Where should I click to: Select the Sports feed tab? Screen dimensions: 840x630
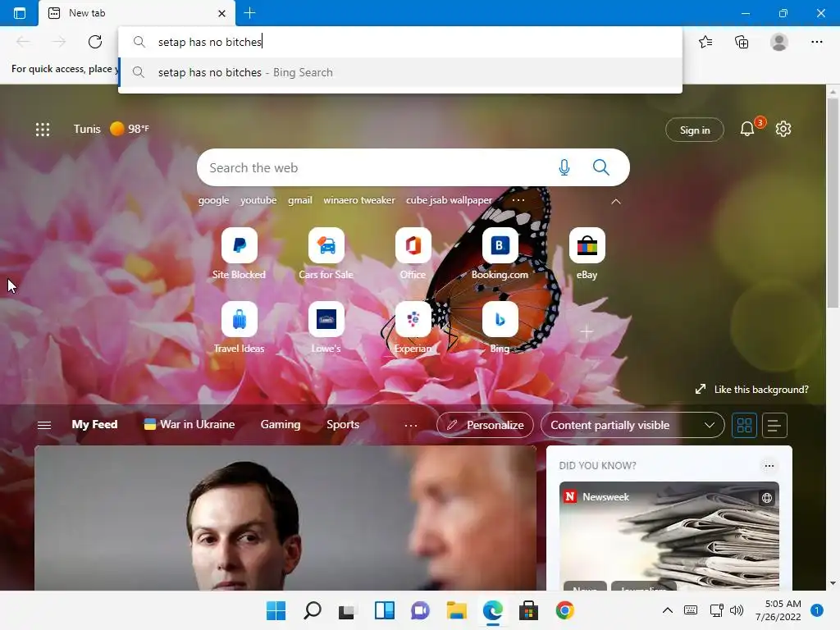click(x=343, y=424)
